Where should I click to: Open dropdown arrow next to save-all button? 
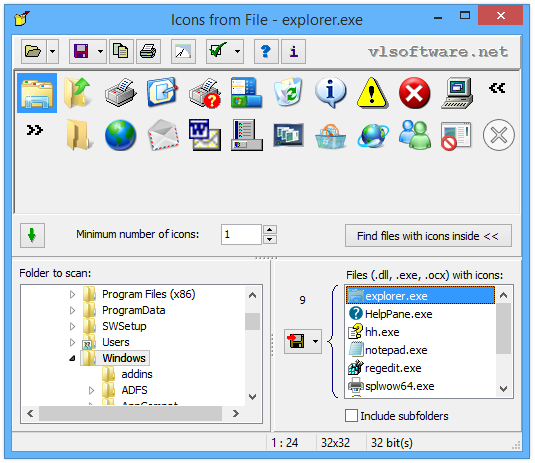(x=316, y=341)
